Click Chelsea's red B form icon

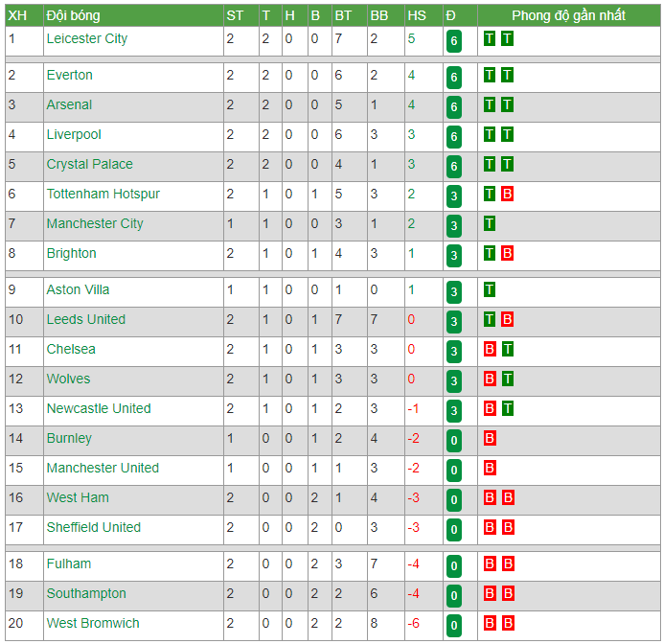tap(490, 349)
